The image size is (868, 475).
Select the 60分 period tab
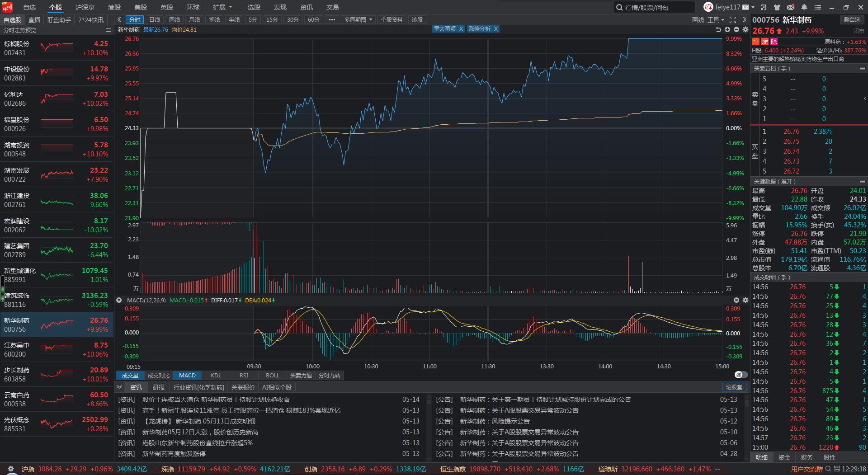pos(313,19)
